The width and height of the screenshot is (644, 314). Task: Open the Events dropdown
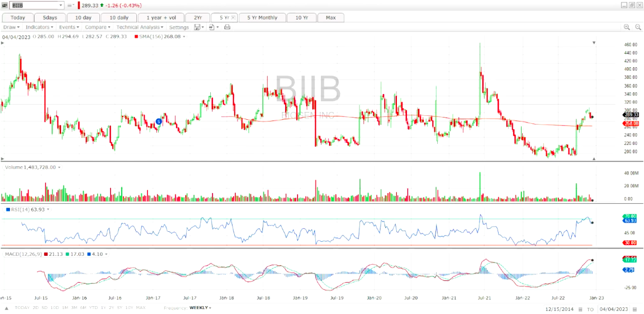(69, 27)
